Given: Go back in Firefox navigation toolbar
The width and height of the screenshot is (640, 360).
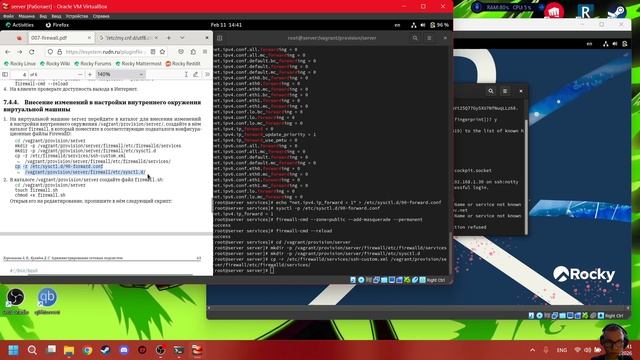Looking at the screenshot, I should (8, 52).
